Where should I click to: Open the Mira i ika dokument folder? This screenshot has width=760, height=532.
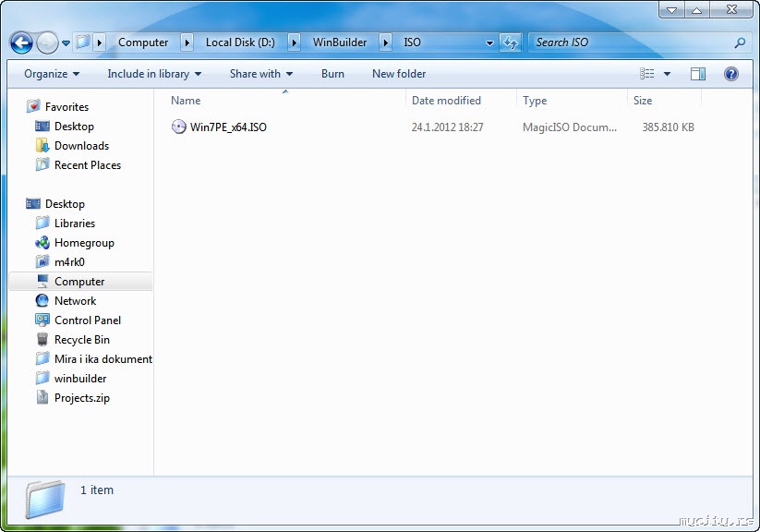pos(103,359)
